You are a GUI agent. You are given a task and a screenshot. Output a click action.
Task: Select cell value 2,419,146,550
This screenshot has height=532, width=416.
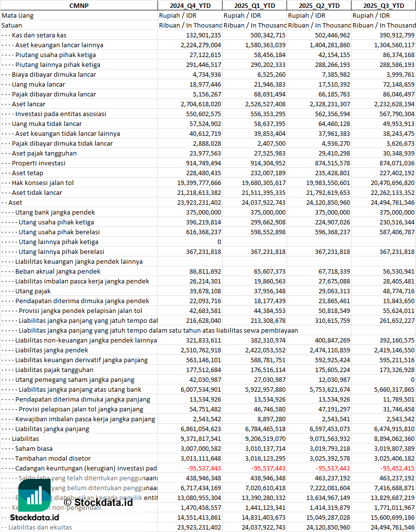click(x=394, y=350)
